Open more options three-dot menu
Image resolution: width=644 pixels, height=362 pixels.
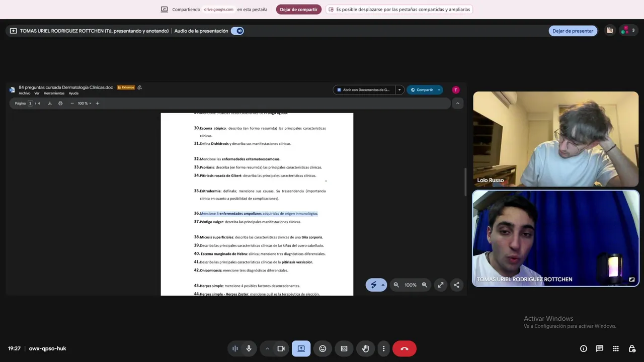(383, 348)
